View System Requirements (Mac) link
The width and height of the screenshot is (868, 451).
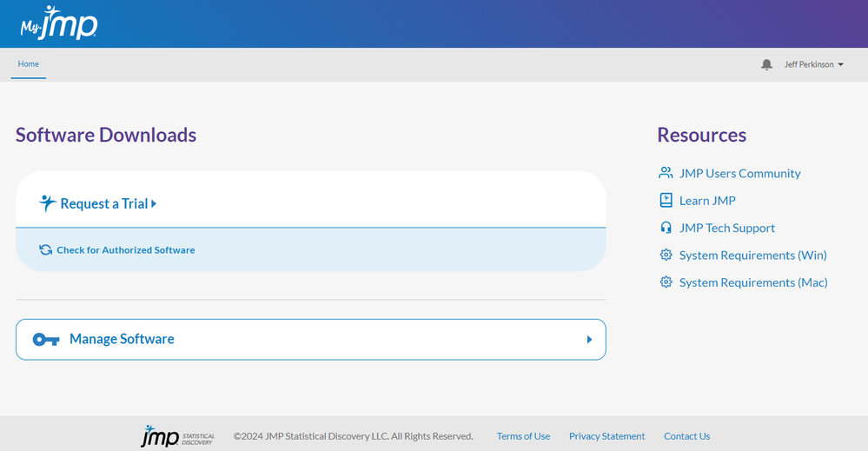click(x=753, y=282)
